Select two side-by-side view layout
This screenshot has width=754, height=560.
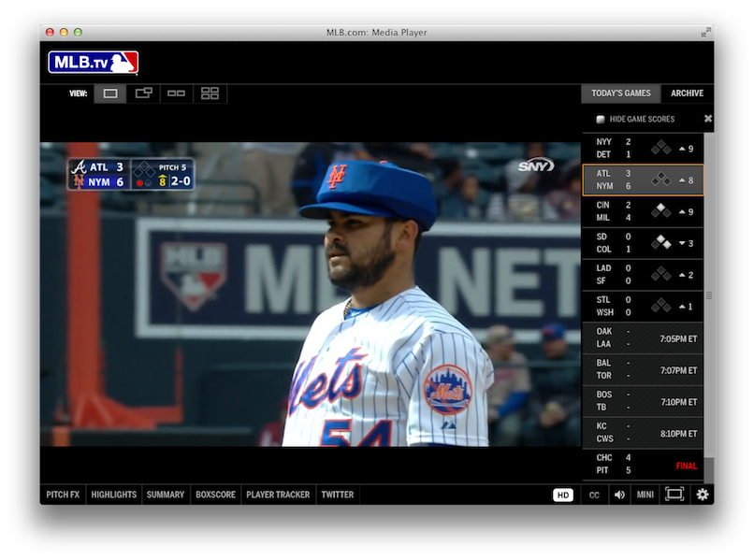(x=176, y=93)
